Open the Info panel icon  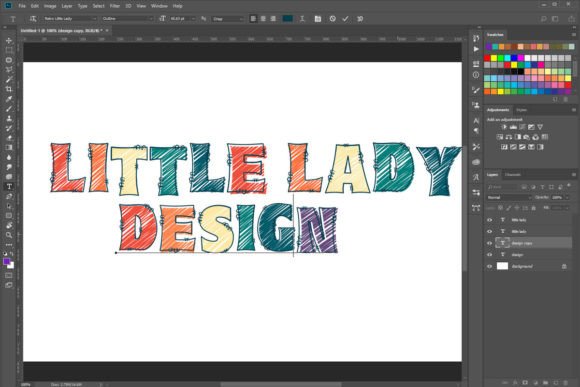pyautogui.click(x=476, y=75)
